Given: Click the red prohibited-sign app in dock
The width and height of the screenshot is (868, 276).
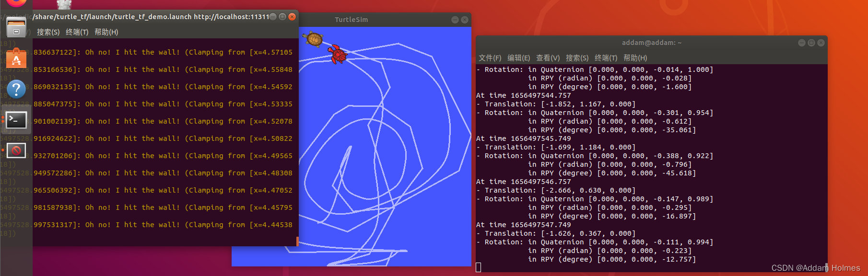Looking at the screenshot, I should pyautogui.click(x=16, y=150).
